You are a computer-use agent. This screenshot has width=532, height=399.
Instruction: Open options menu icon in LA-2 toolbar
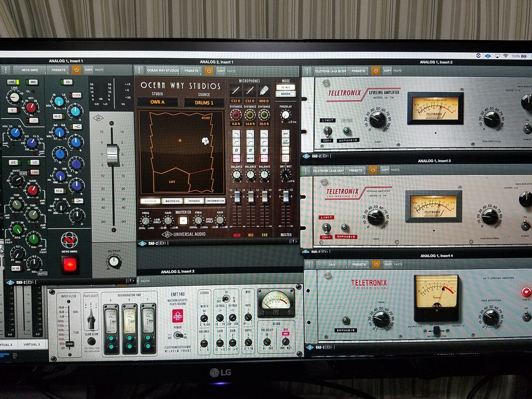pos(309,264)
